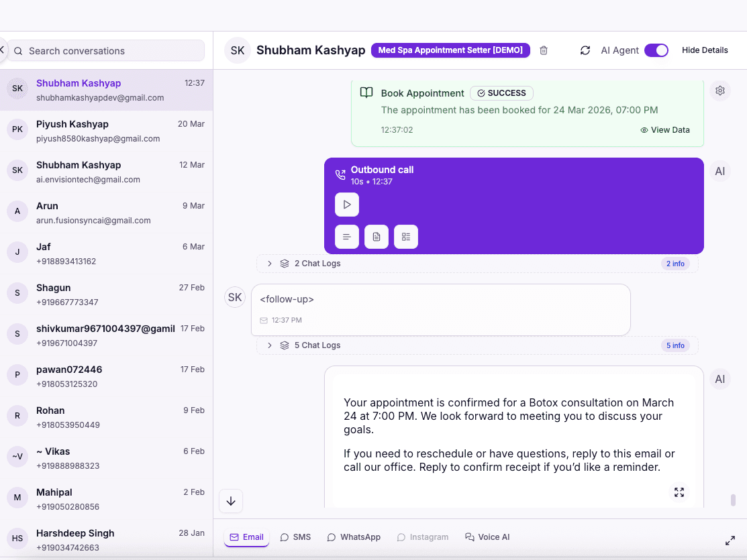Collapse the conversation list with left chevron
This screenshot has width=747, height=560.
[3, 50]
